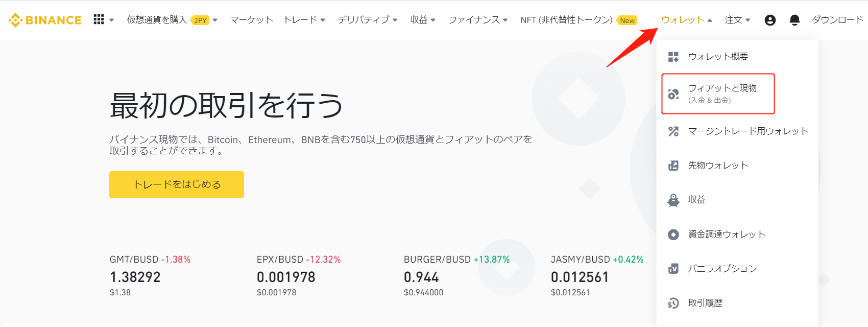Viewport: 868px width, 327px height.
Task: Open the apps grid icon
Action: point(99,19)
